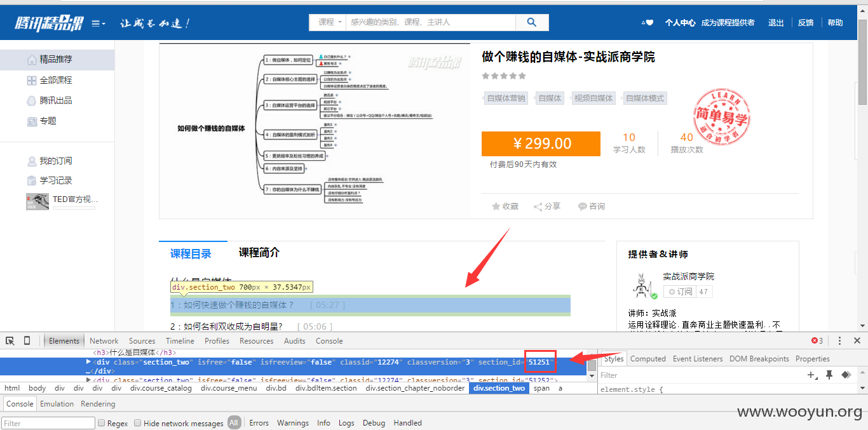Switch drawer to Rendering tab
868x430 pixels.
pyautogui.click(x=98, y=404)
